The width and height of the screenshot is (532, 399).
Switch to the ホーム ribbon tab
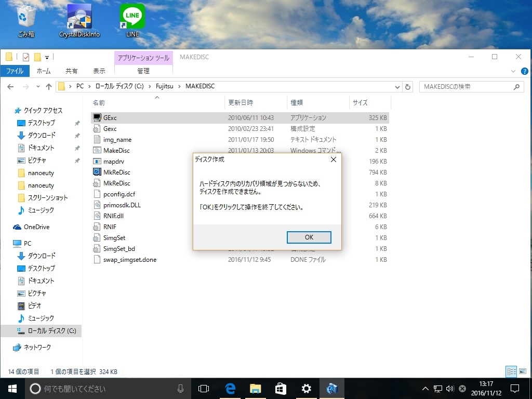(44, 71)
